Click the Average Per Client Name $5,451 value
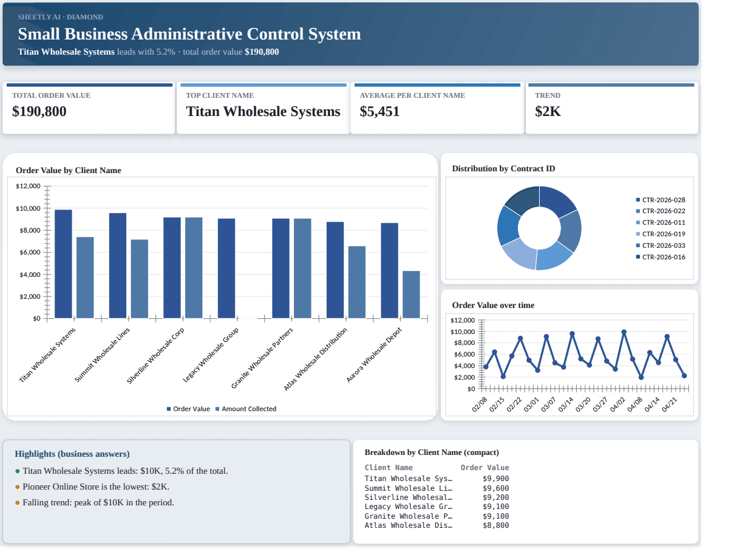 point(379,112)
